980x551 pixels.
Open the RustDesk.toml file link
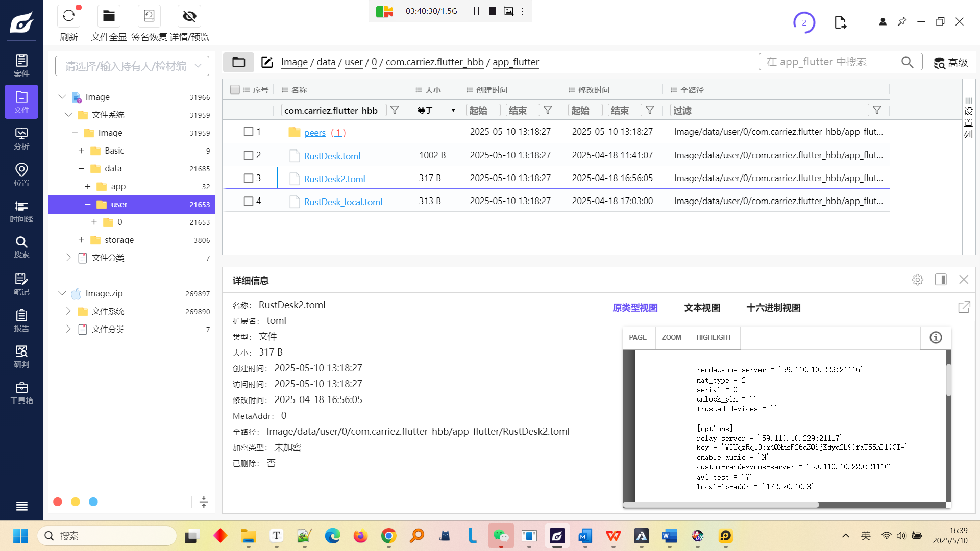(332, 156)
